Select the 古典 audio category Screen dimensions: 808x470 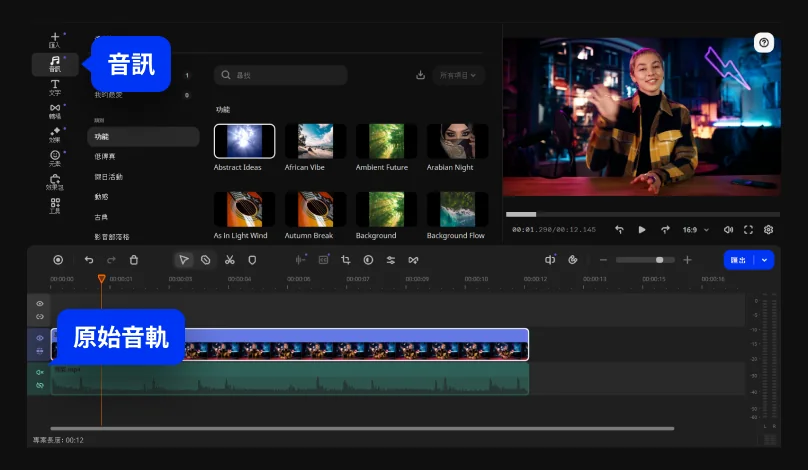[x=101, y=217]
